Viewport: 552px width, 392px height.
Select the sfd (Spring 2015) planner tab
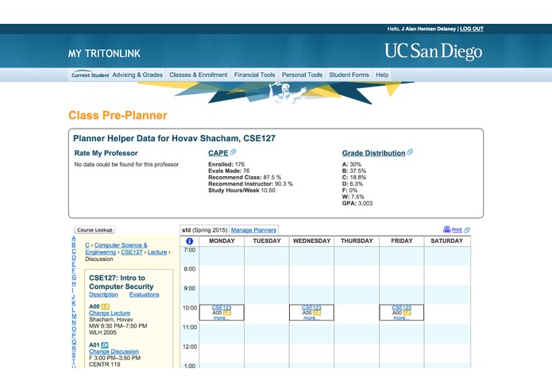(205, 230)
